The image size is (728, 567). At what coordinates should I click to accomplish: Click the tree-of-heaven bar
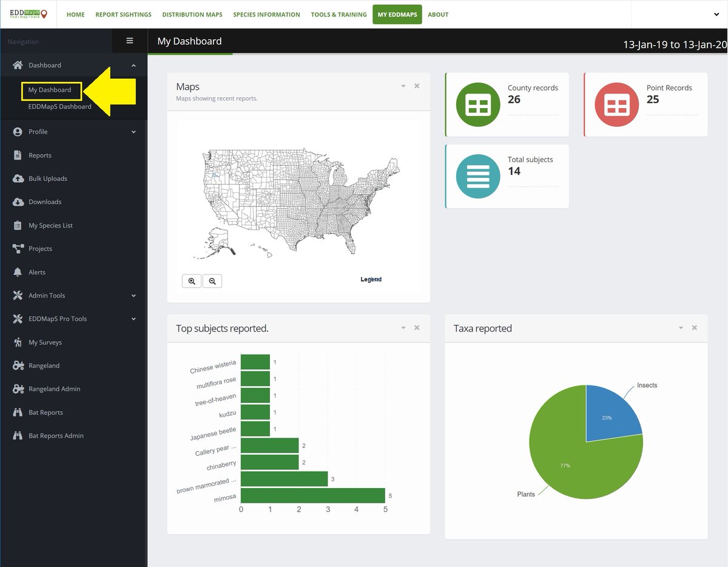(255, 395)
